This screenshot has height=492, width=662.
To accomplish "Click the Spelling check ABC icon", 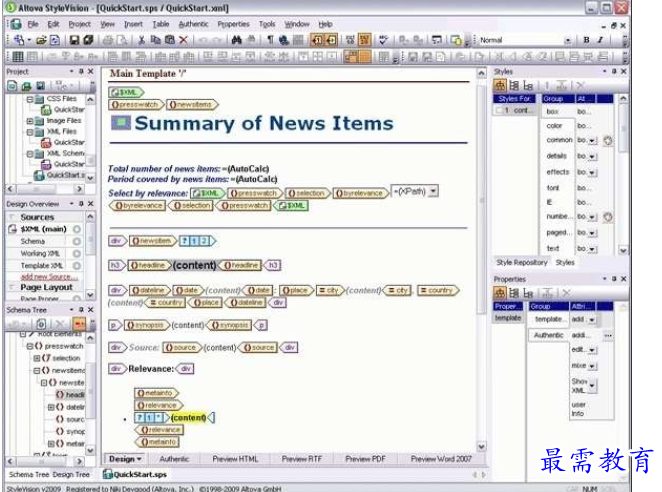I will (x=383, y=40).
